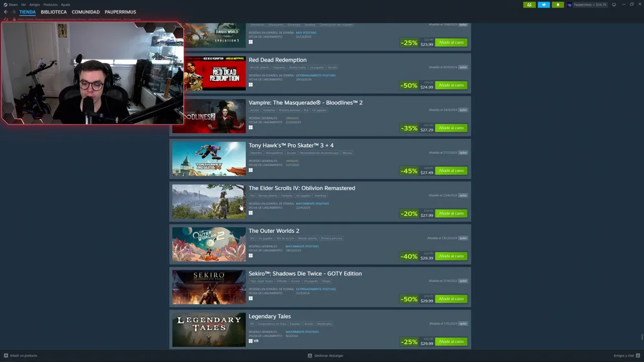Add The Outer Worlds 2 to cart

click(x=451, y=256)
